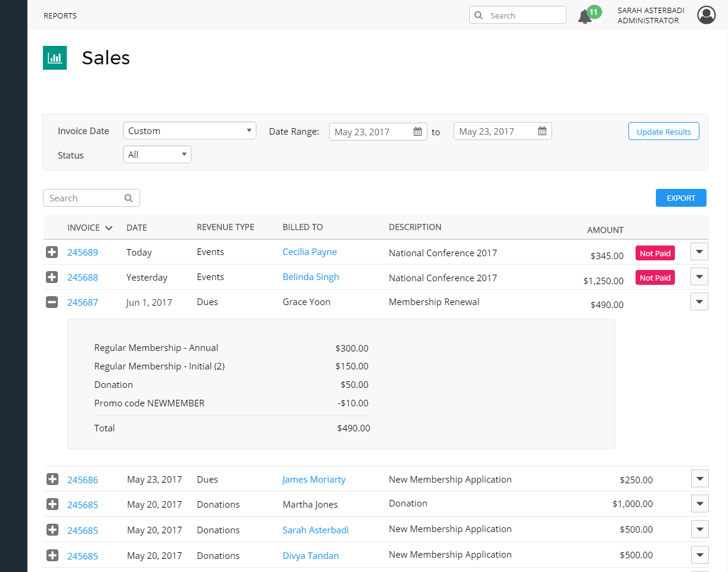Focus the table Search field above the invoice list
The width and height of the screenshot is (728, 572).
(x=91, y=198)
